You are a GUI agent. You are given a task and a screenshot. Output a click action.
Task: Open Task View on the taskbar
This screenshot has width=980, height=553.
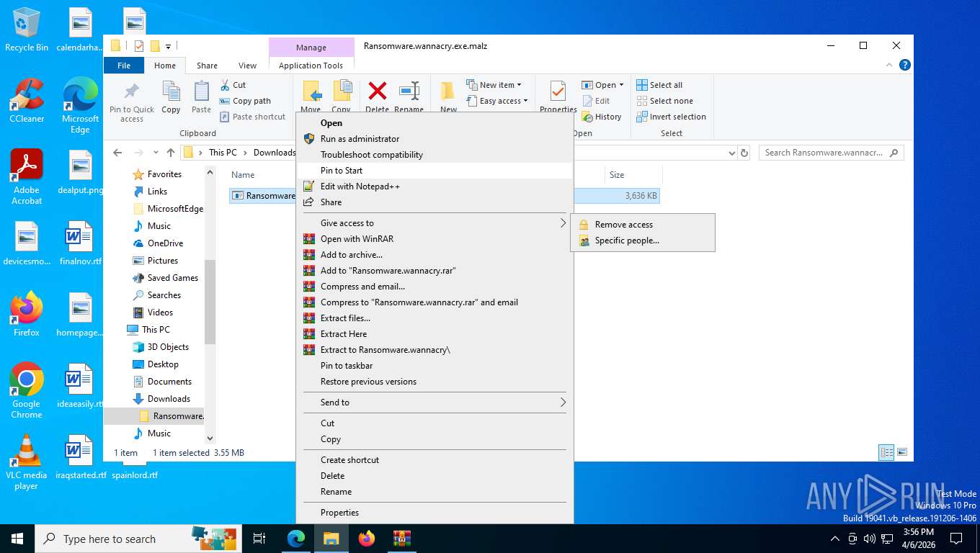point(259,539)
